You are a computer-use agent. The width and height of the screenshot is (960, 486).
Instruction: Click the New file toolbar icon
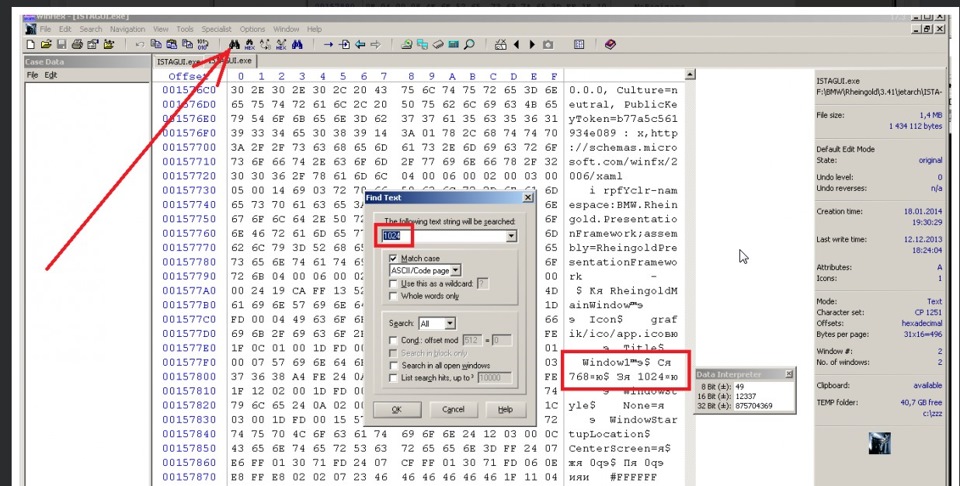click(x=31, y=45)
